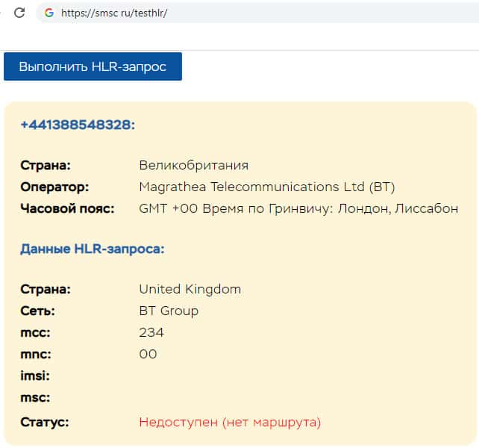This screenshot has height=448, width=479.
Task: Click the GMT +00 time zone value
Action: 298,208
